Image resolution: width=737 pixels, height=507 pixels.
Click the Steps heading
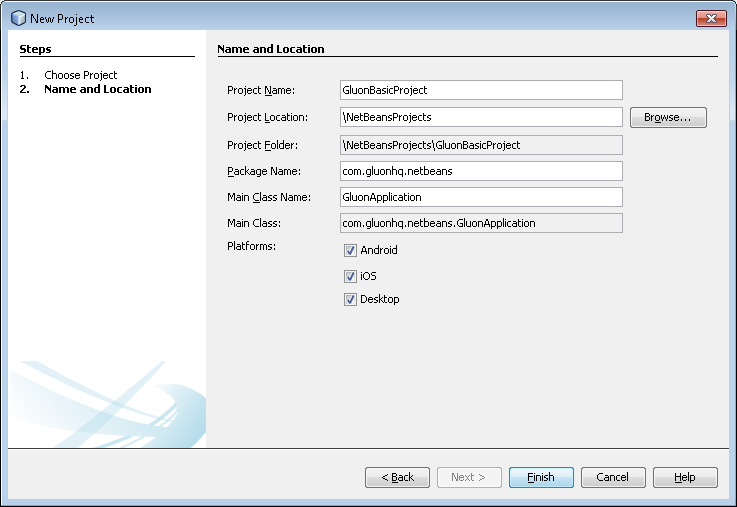(35, 49)
